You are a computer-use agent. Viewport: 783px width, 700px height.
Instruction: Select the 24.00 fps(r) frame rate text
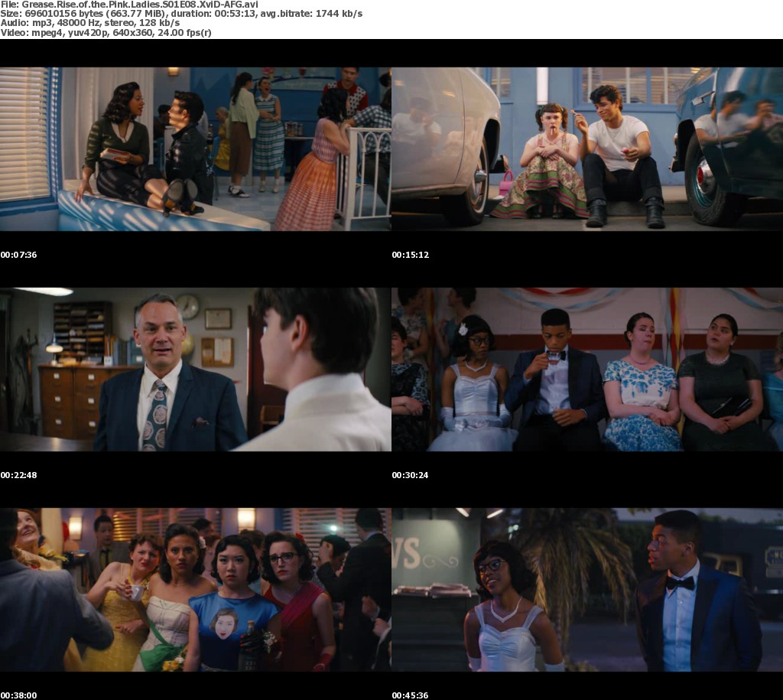[186, 34]
